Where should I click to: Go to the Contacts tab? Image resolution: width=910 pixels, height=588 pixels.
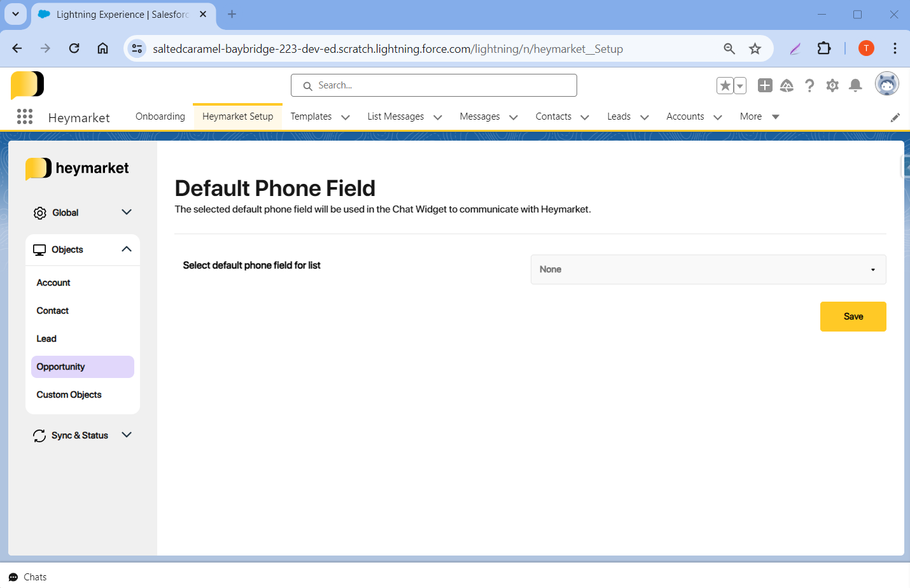[554, 116]
